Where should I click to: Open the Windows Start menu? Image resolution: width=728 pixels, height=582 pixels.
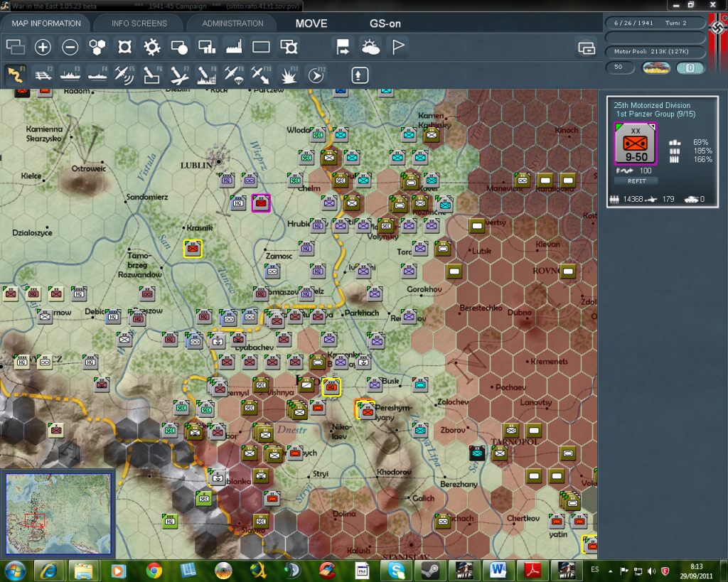coord(15,571)
